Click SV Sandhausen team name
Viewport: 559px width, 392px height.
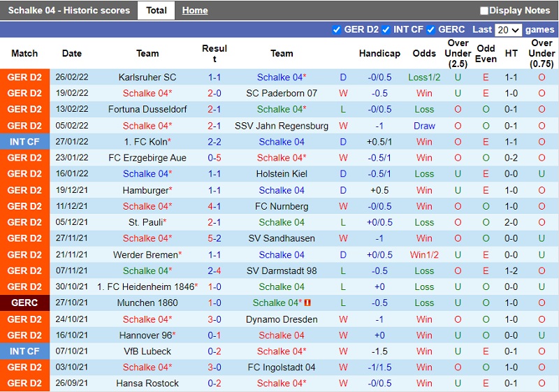(x=282, y=238)
